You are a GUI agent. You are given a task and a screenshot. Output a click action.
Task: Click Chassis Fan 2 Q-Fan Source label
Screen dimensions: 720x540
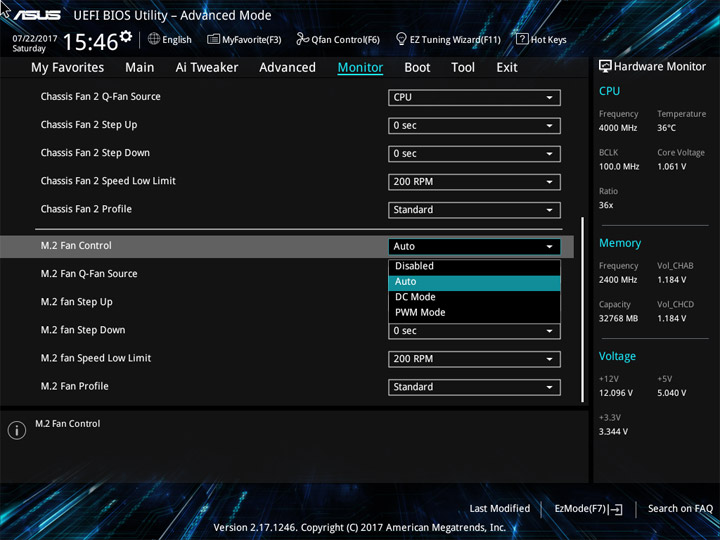coord(101,96)
